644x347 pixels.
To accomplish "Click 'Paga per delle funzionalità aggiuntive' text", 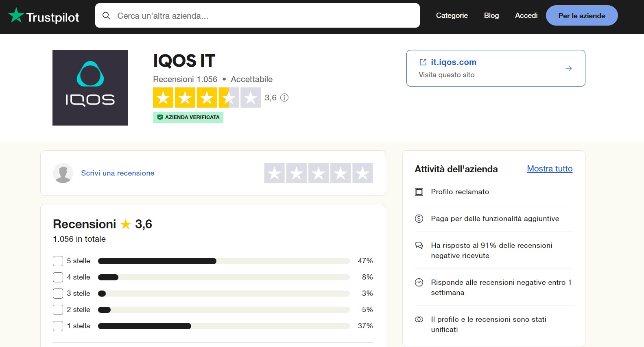I will pos(495,219).
